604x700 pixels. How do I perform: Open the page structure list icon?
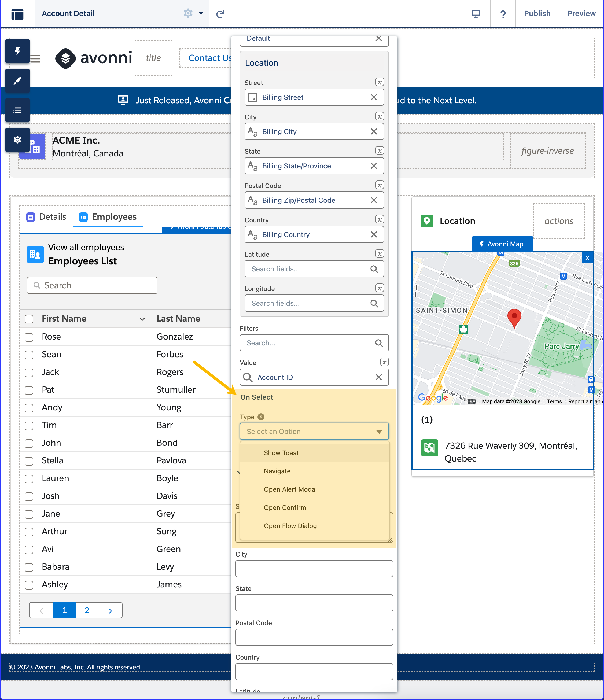pos(17,110)
